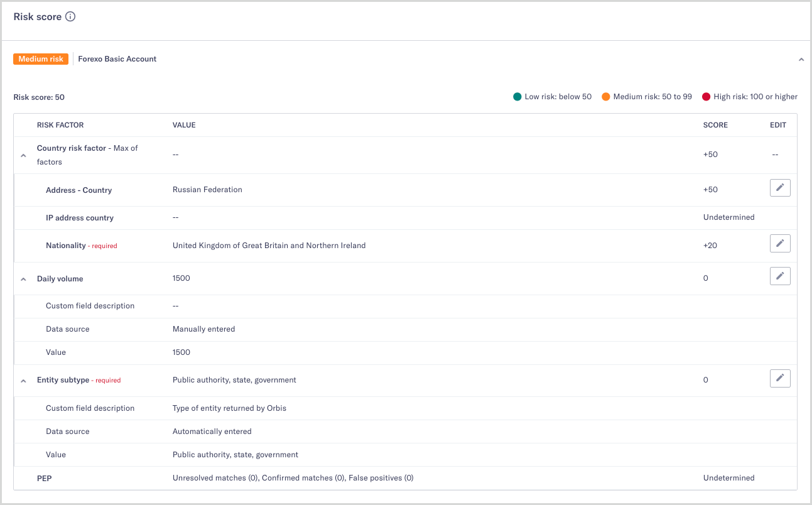Click the Medium risk badge
This screenshot has height=505, width=812.
coord(40,58)
